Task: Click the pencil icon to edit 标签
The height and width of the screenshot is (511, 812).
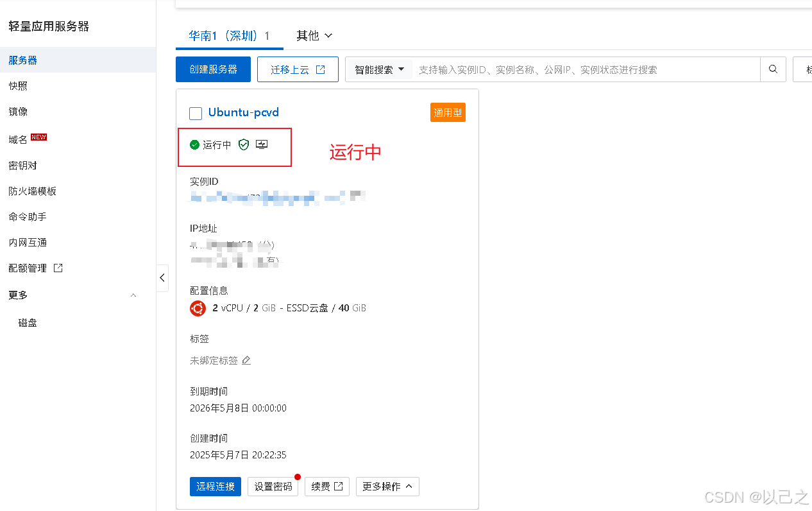Action: pos(247,361)
